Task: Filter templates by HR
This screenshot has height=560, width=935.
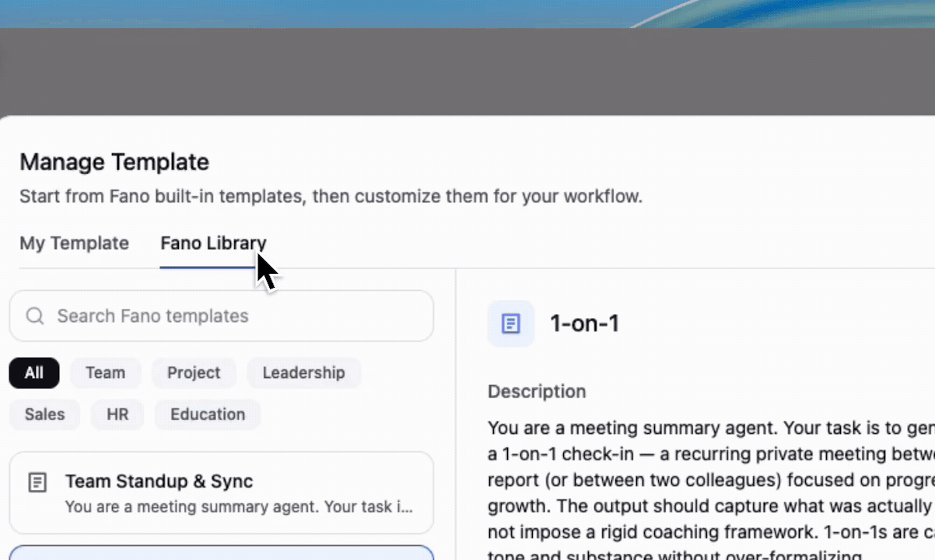Action: tap(117, 415)
